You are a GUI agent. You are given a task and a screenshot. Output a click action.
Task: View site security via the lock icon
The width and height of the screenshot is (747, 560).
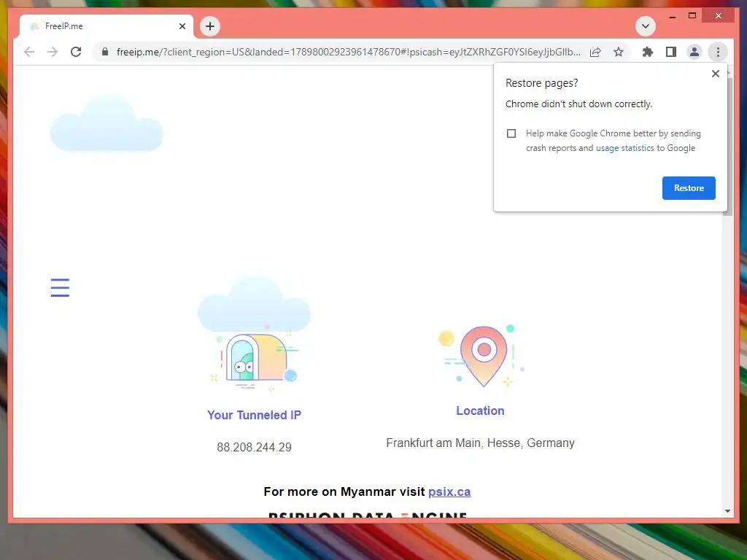click(x=105, y=52)
